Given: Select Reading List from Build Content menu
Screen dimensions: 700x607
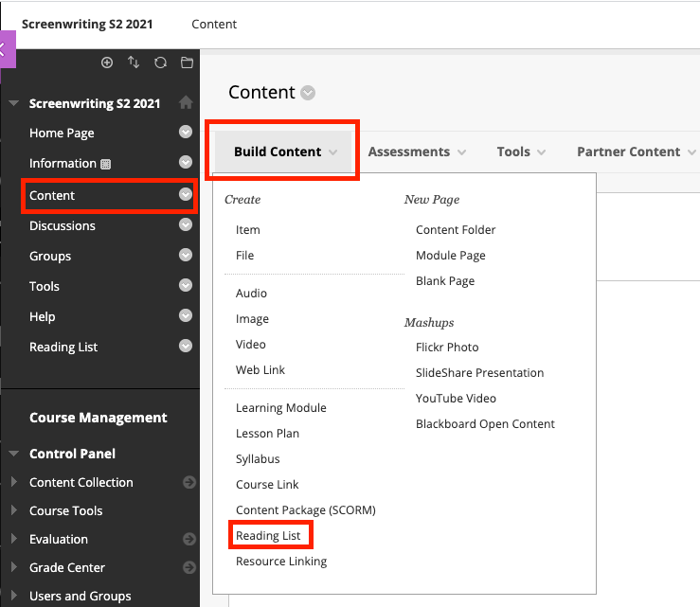Looking at the screenshot, I should tap(268, 536).
